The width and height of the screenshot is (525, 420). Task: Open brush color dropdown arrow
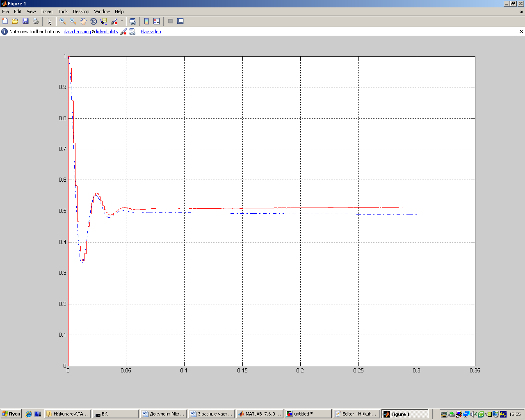122,21
